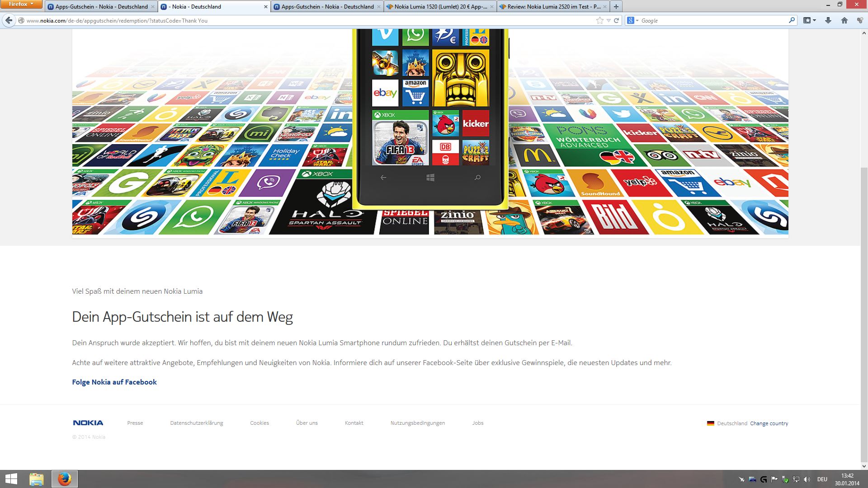Viewport: 868px width, 488px height.
Task: Switch to Review: Nokia Lumia 2520 tab
Action: 553,6
